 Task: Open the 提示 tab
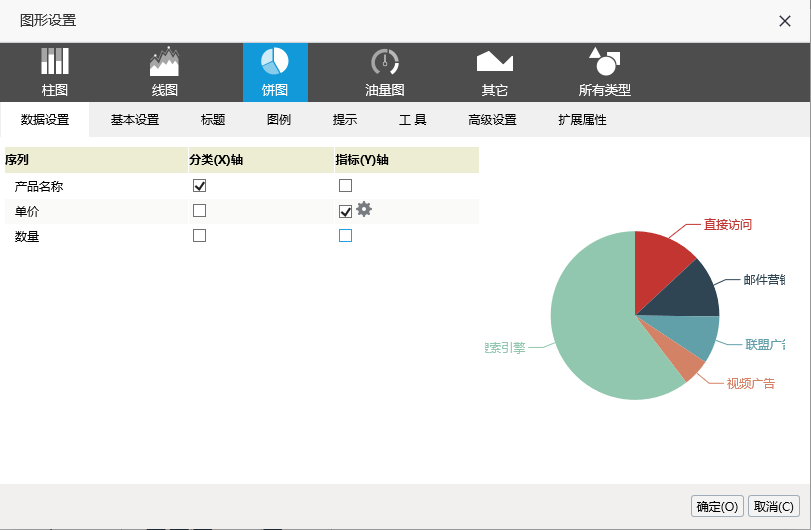[x=345, y=120]
